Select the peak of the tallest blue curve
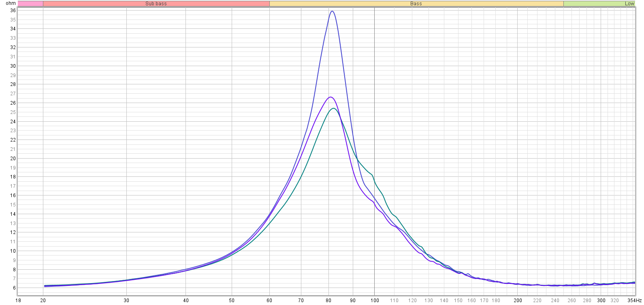Image resolution: width=644 pixels, height=305 pixels. [x=332, y=11]
